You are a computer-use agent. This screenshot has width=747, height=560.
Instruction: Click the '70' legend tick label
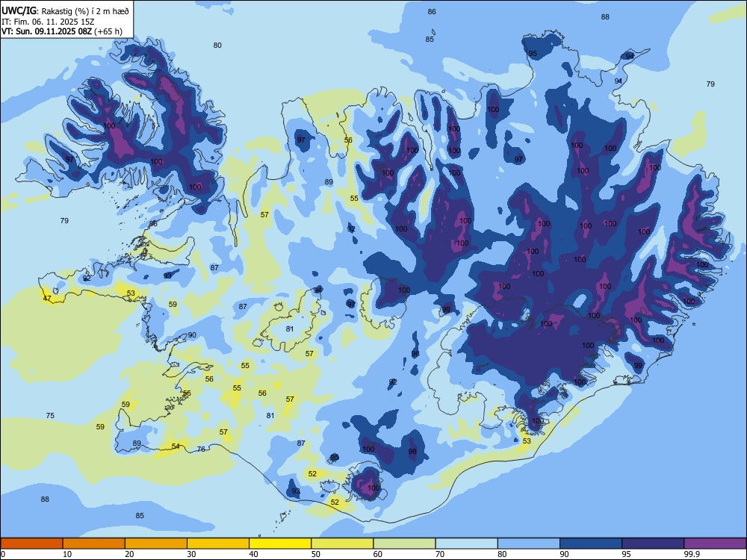(x=440, y=554)
